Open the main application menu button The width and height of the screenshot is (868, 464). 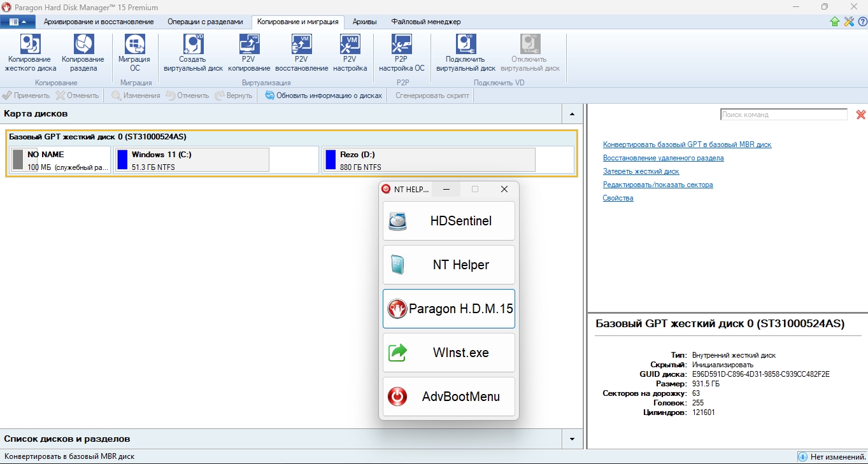(x=18, y=22)
